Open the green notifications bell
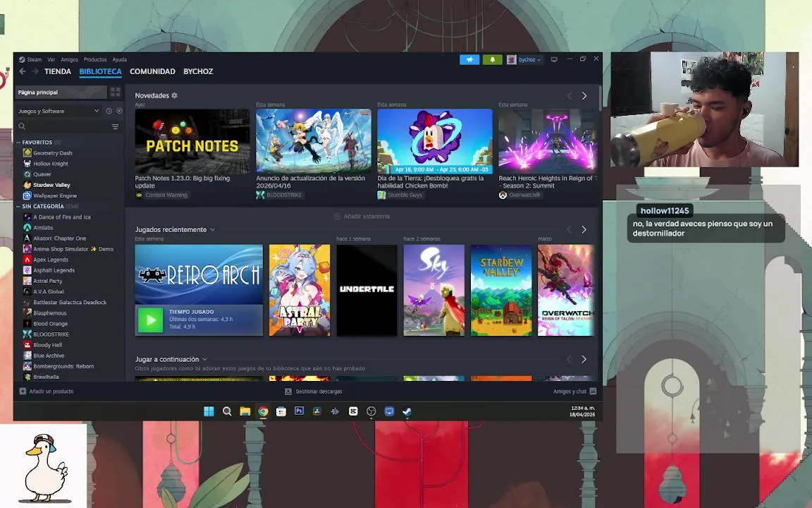Viewport: 812px width, 508px height. coord(492,59)
